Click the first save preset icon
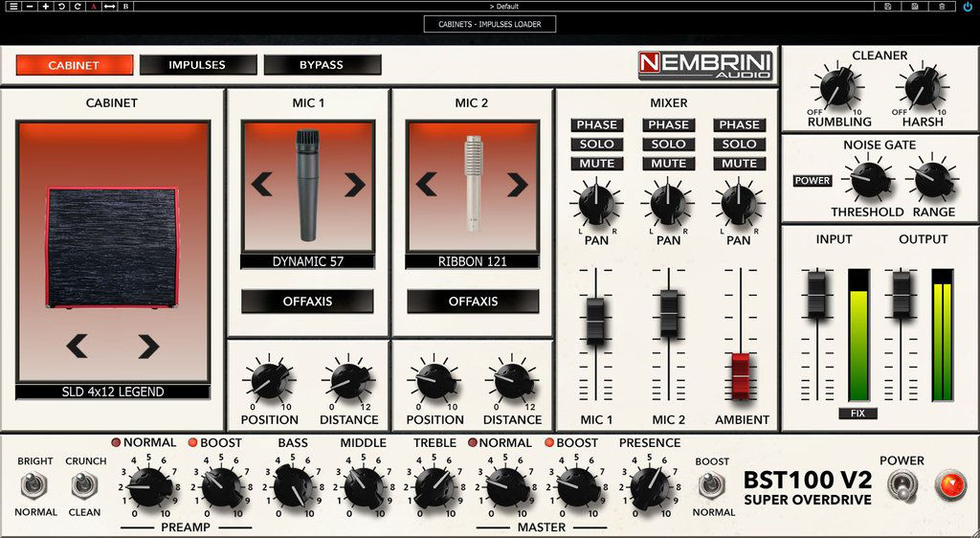The width and height of the screenshot is (980, 538). click(887, 7)
